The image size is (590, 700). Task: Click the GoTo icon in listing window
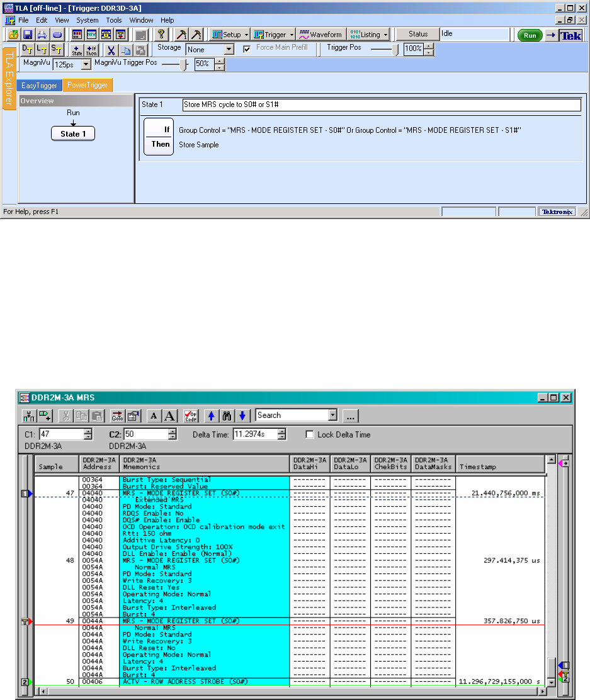pos(118,416)
